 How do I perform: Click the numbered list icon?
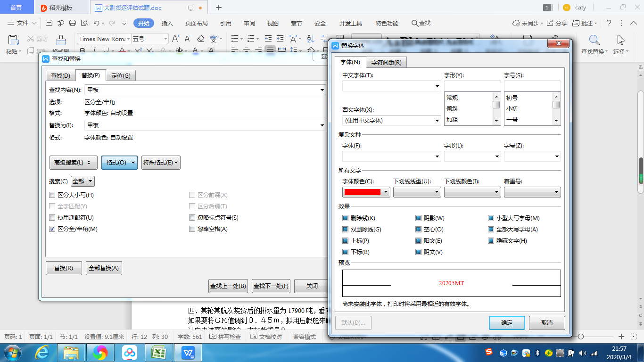[x=250, y=39]
